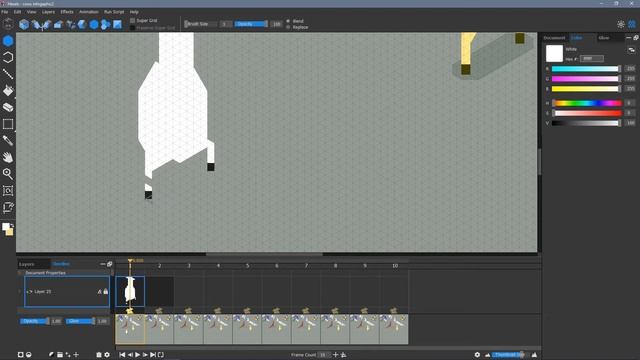Screen dimensions: 640x360
Task: Click the add frame plus icon beside Frame Count
Action: (336, 355)
